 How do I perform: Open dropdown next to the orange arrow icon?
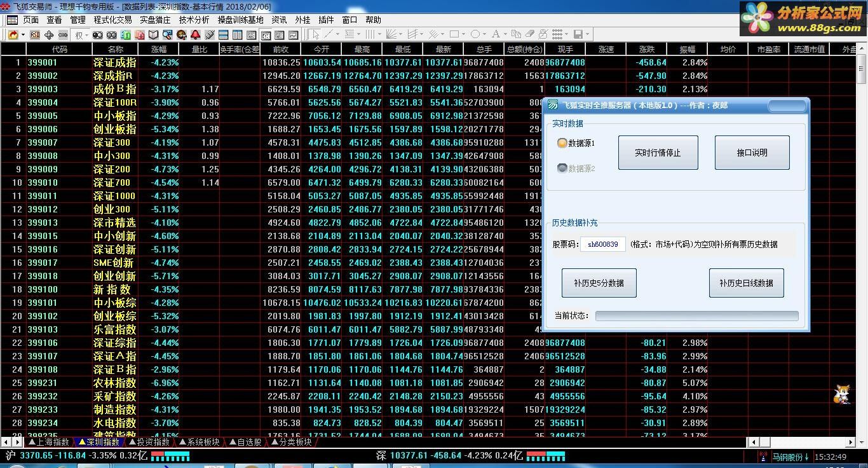pyautogui.click(x=23, y=34)
